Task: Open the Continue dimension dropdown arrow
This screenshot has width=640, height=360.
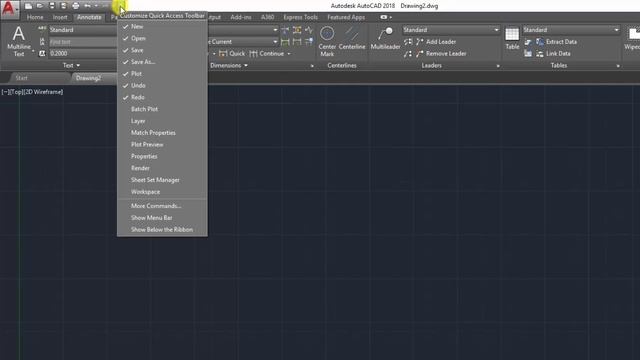Action: point(289,54)
